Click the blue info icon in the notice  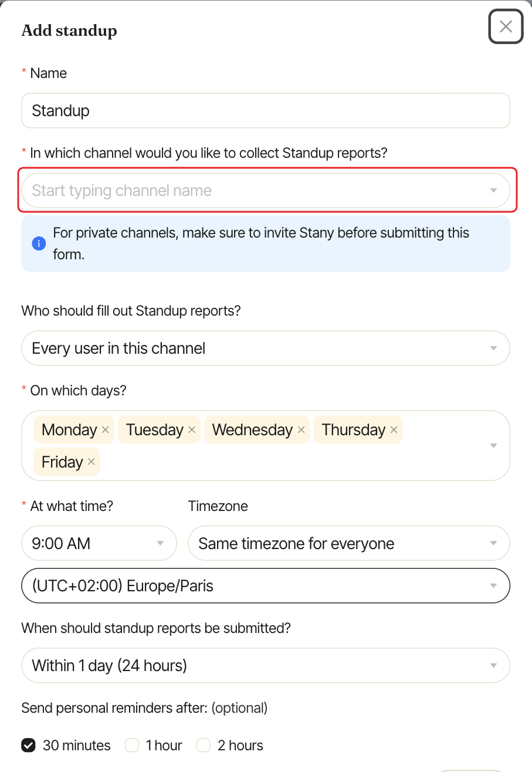coord(39,243)
